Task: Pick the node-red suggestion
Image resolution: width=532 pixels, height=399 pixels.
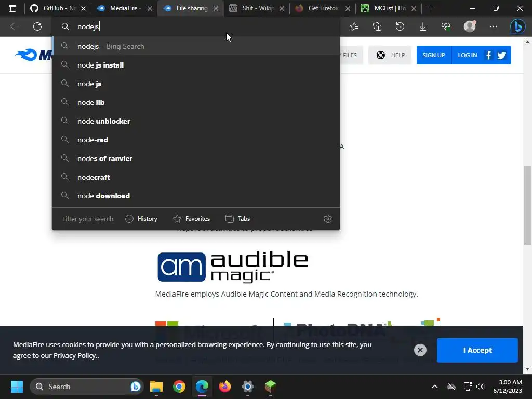Action: click(x=196, y=139)
